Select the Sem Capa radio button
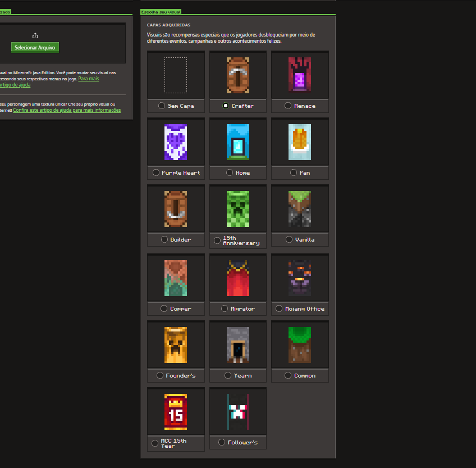The height and width of the screenshot is (468, 476). [162, 106]
